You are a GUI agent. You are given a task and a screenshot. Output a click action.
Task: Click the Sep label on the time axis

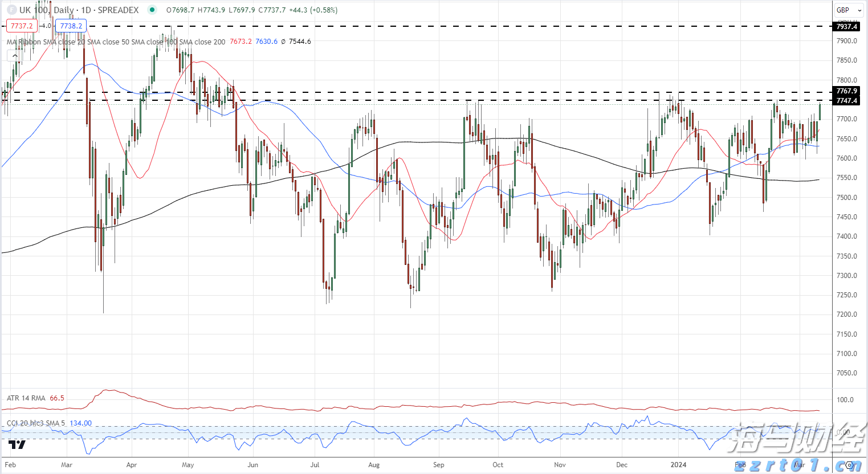click(438, 465)
